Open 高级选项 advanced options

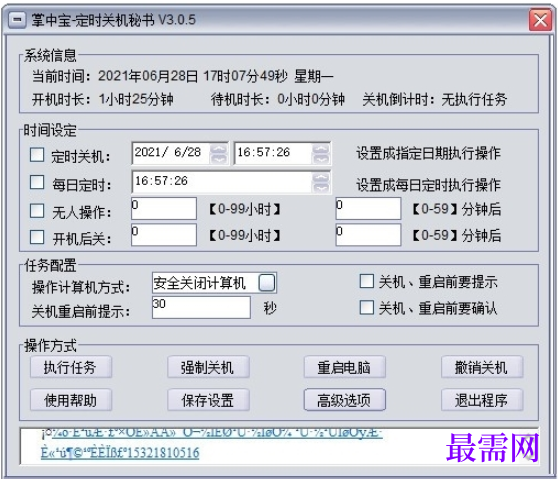pyautogui.click(x=344, y=400)
